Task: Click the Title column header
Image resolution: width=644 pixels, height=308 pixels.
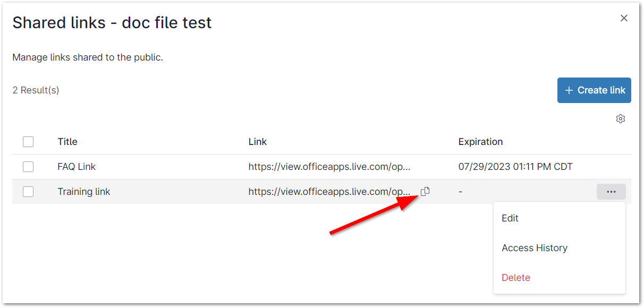Action: tap(67, 142)
